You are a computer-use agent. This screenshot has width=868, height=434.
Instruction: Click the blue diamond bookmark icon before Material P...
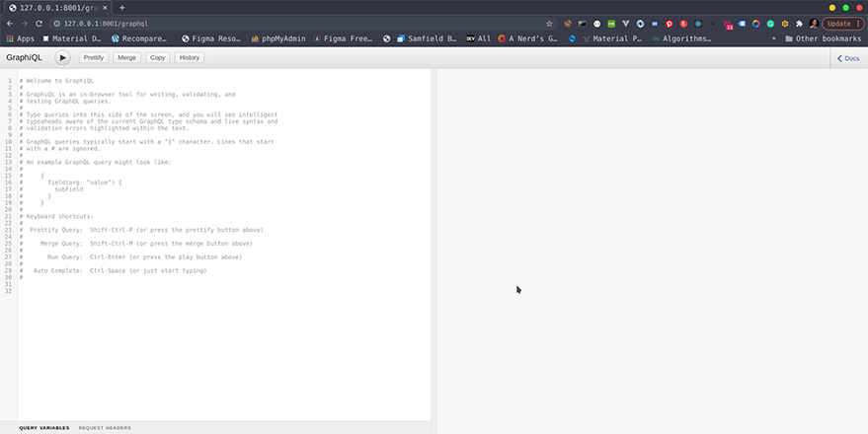point(573,38)
